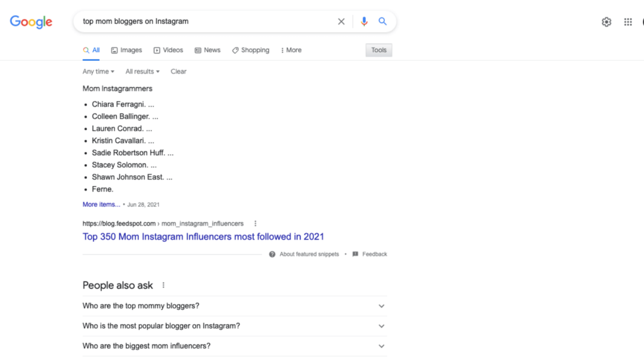644x362 pixels.
Task: Open People also ask three-dot menu
Action: [164, 285]
